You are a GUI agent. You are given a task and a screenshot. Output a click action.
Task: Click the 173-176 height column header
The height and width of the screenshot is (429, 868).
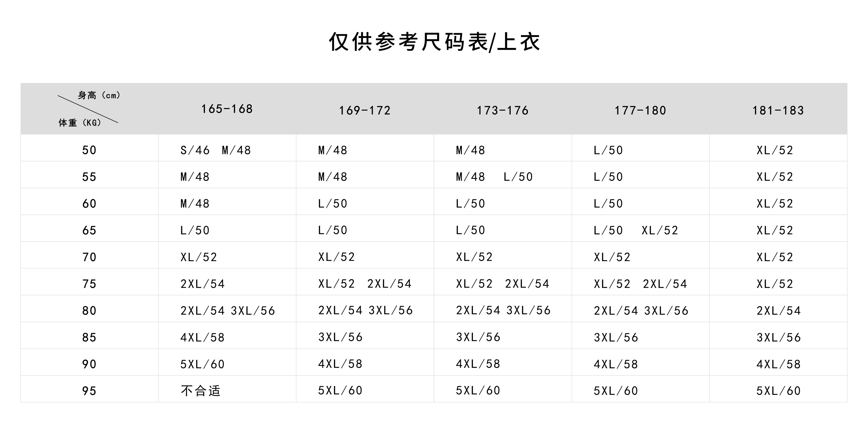pos(503,110)
